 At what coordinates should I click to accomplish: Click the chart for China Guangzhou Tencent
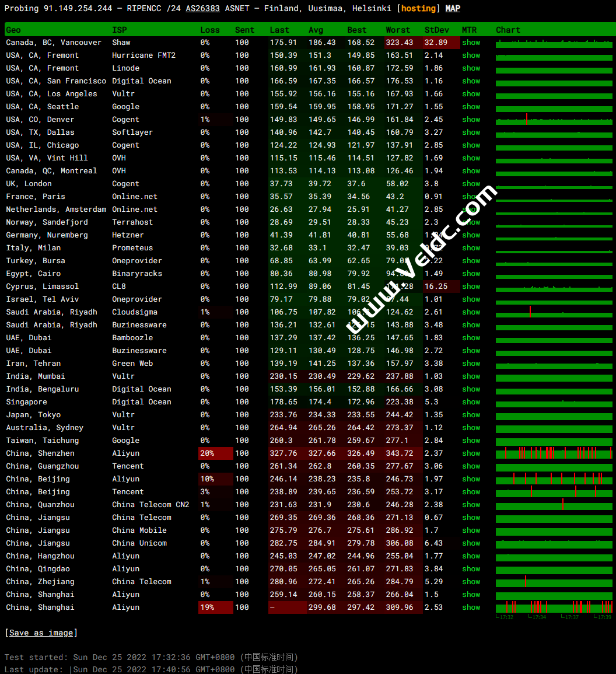[554, 466]
